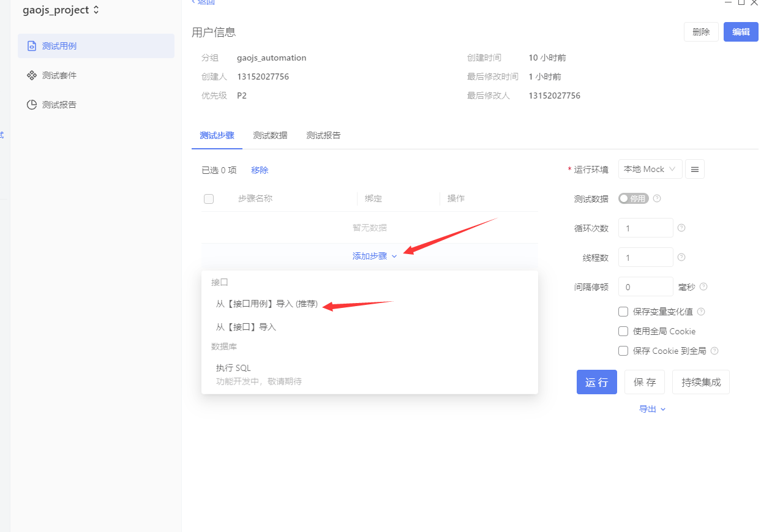Open the 本地 Mock environment dropdown
The height and width of the screenshot is (532, 761).
coord(650,169)
